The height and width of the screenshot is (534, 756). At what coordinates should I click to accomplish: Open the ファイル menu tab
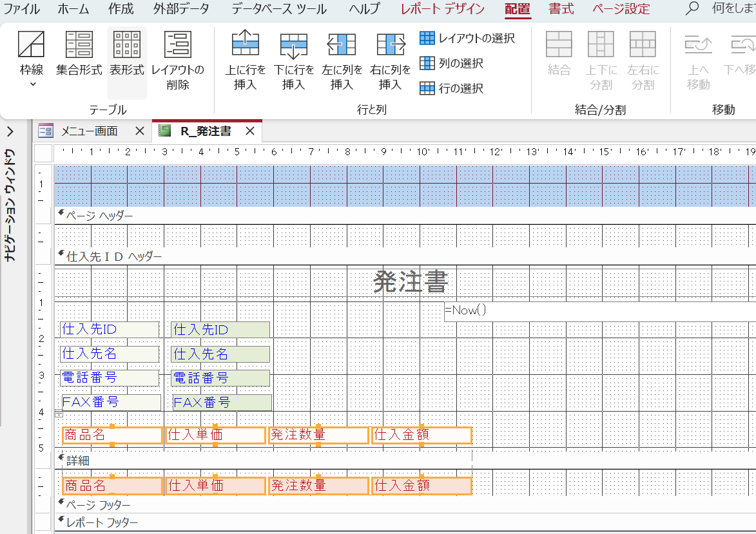pyautogui.click(x=22, y=8)
